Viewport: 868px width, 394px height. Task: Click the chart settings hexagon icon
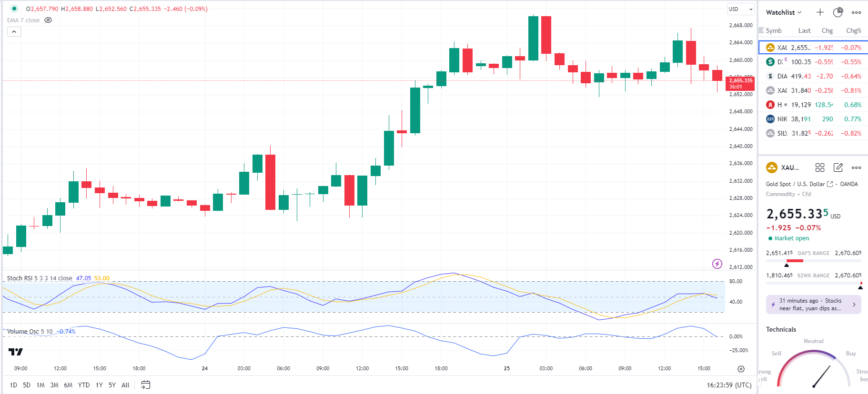click(741, 369)
